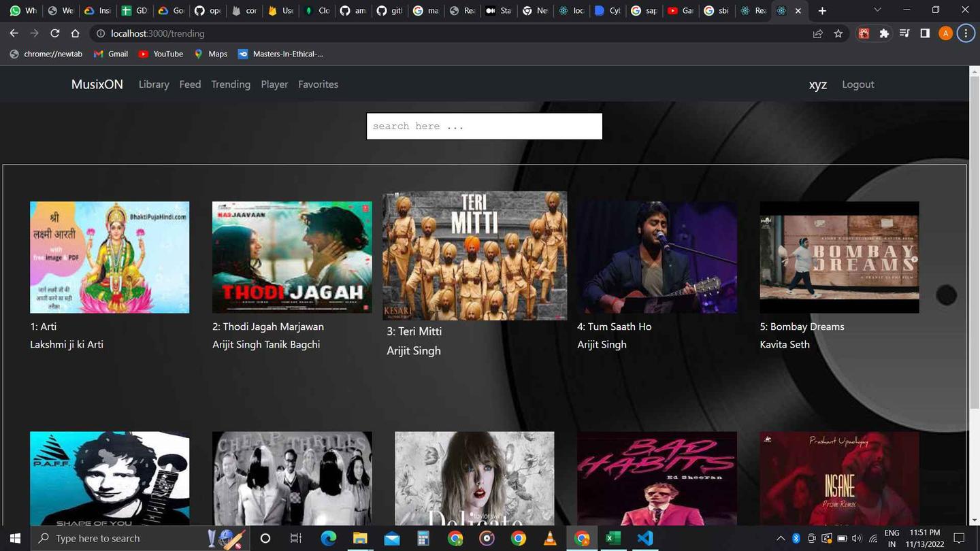Open the Bad Habits cover
The image size is (980, 551).
(x=657, y=478)
